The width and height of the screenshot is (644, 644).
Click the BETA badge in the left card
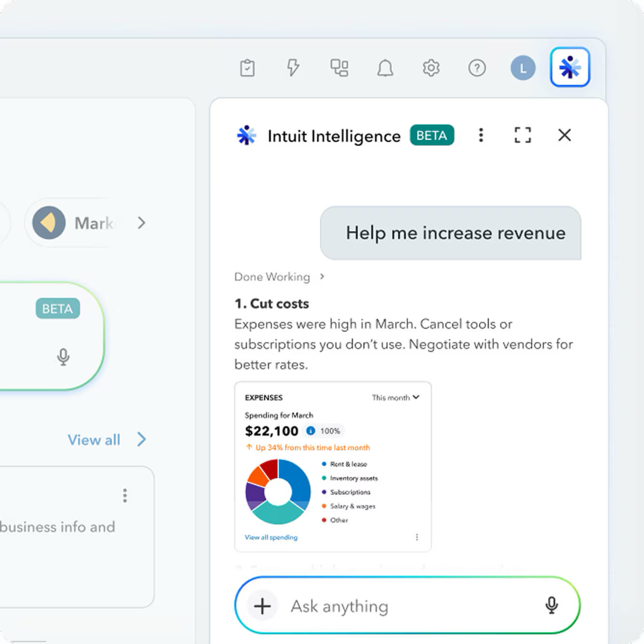click(58, 309)
